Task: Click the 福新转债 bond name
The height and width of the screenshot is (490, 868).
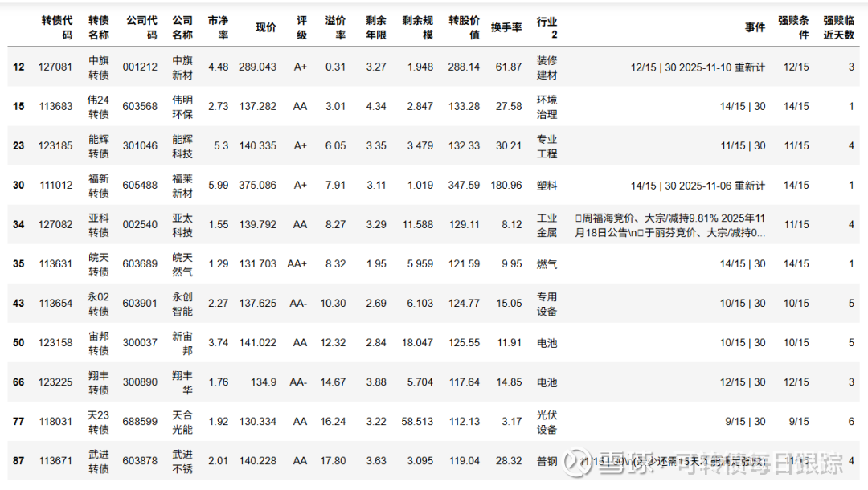Action: [99, 186]
